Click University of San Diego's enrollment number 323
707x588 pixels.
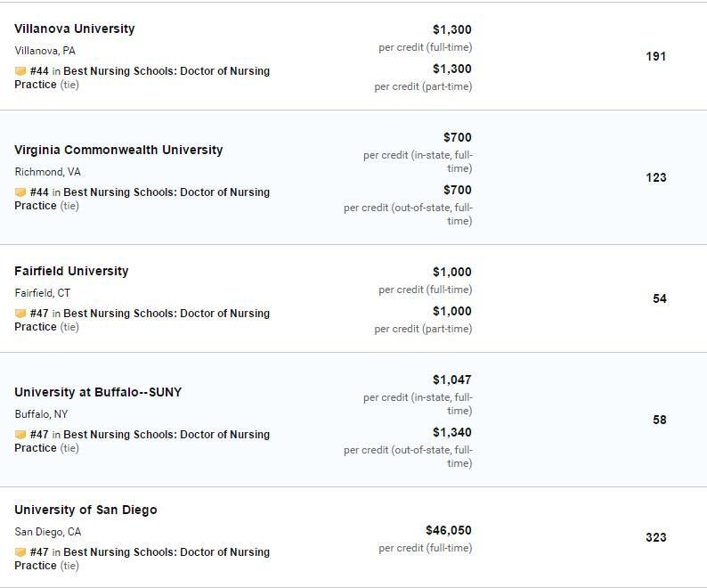(655, 537)
